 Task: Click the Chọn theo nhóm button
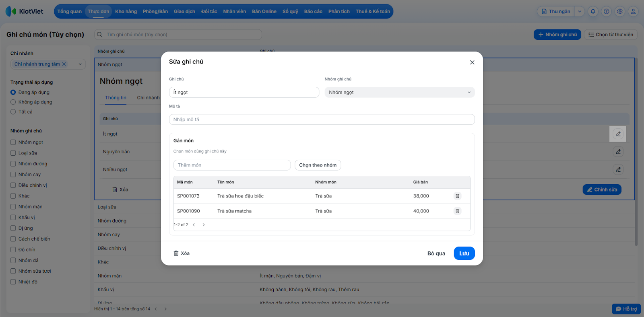coord(318,165)
